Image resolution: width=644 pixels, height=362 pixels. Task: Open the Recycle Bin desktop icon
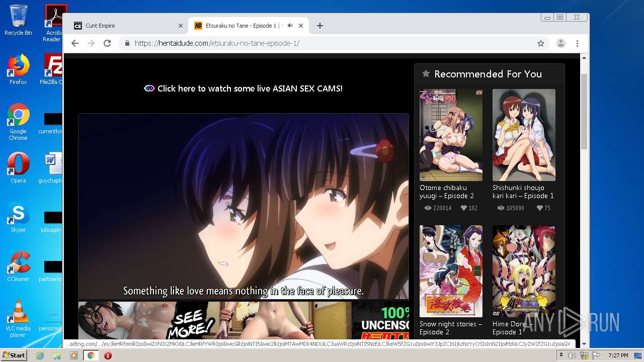coord(18,20)
